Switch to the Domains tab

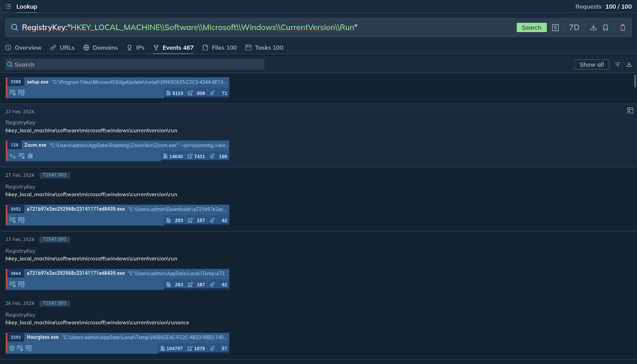(x=101, y=48)
